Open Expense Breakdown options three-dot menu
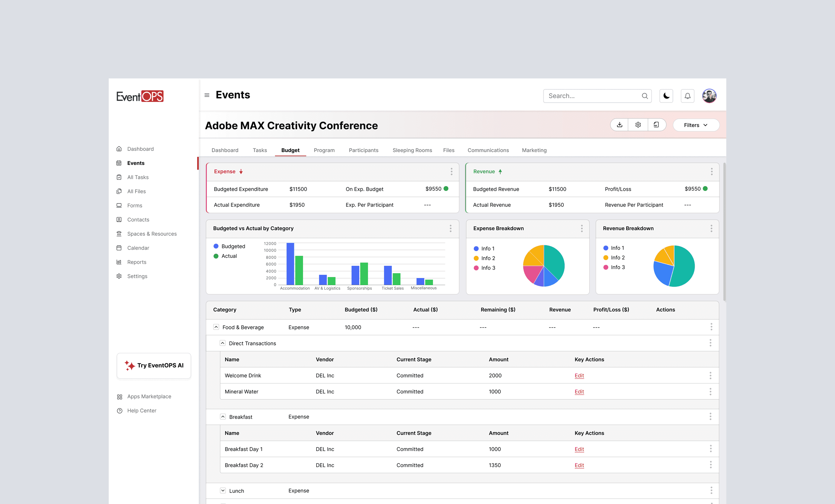 pos(582,228)
